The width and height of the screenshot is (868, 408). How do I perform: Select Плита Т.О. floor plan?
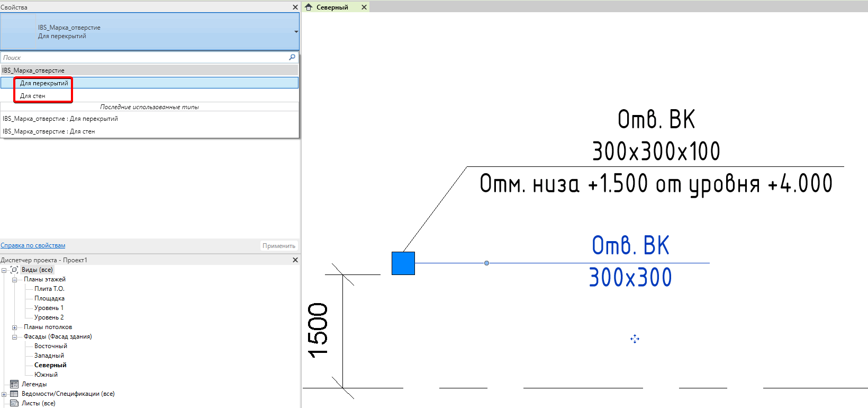pyautogui.click(x=49, y=289)
